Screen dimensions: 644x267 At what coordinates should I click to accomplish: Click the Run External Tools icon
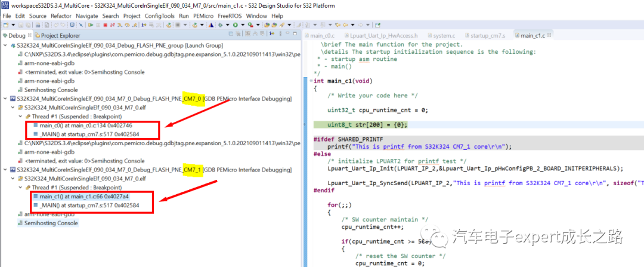(250, 24)
